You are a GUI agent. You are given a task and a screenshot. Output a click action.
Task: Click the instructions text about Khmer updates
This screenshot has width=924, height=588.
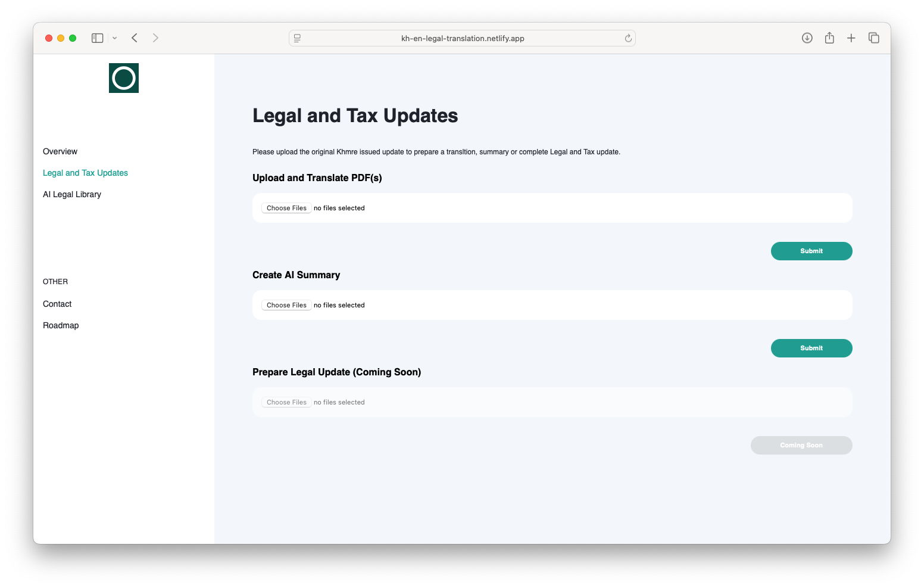[436, 152]
